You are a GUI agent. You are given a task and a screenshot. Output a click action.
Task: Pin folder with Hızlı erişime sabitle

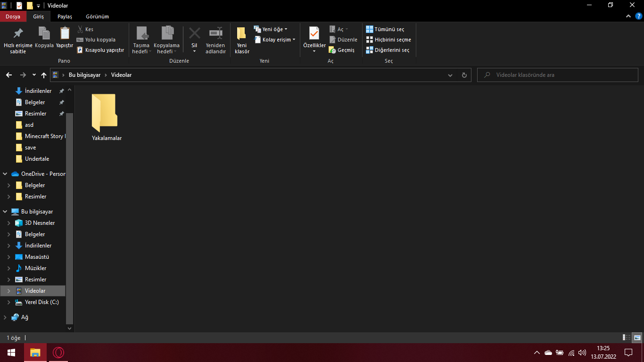(18, 40)
